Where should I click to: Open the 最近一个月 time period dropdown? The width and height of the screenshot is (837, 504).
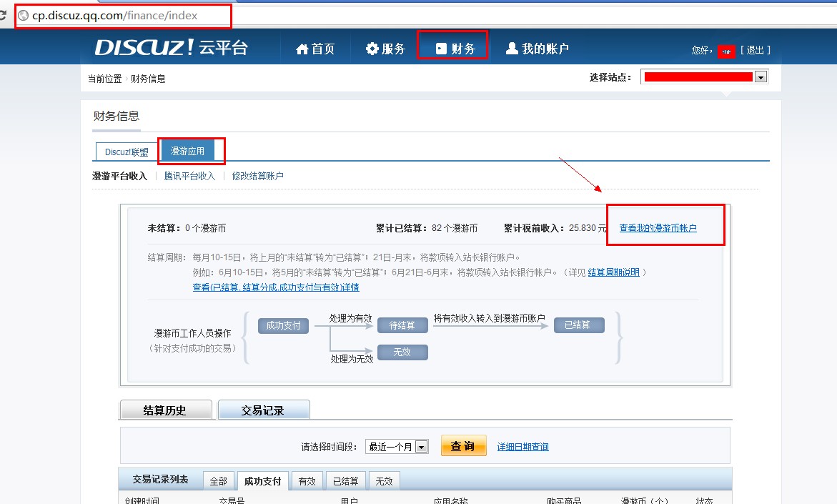point(397,446)
